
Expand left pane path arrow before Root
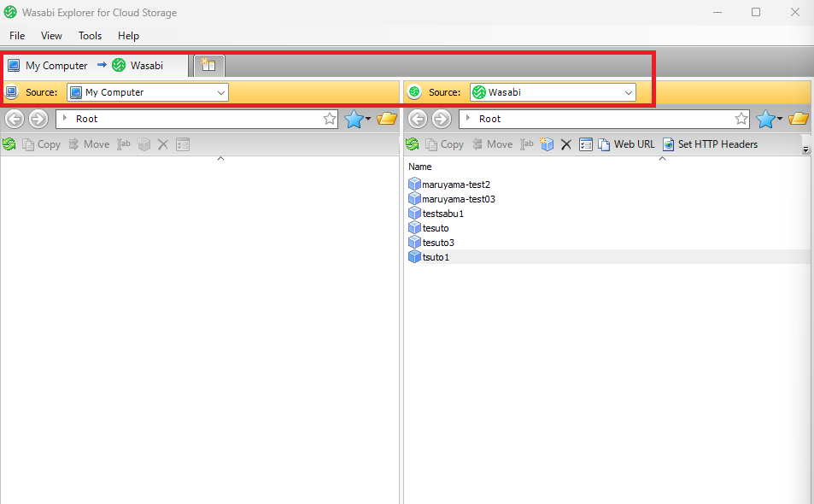click(x=65, y=119)
